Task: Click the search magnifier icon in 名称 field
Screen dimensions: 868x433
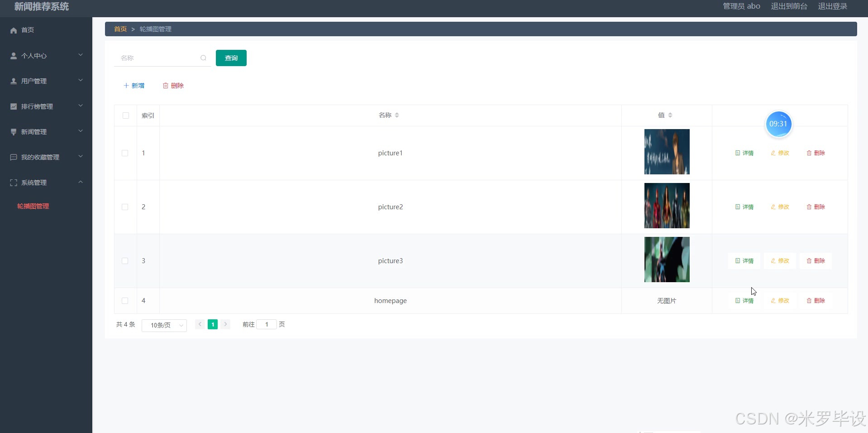Action: [x=203, y=58]
